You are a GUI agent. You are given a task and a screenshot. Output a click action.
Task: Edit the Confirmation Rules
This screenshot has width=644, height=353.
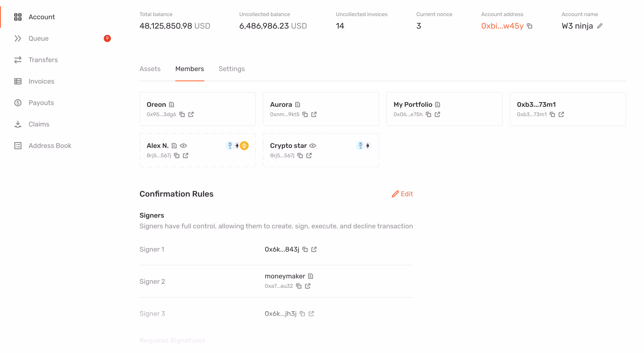402,194
